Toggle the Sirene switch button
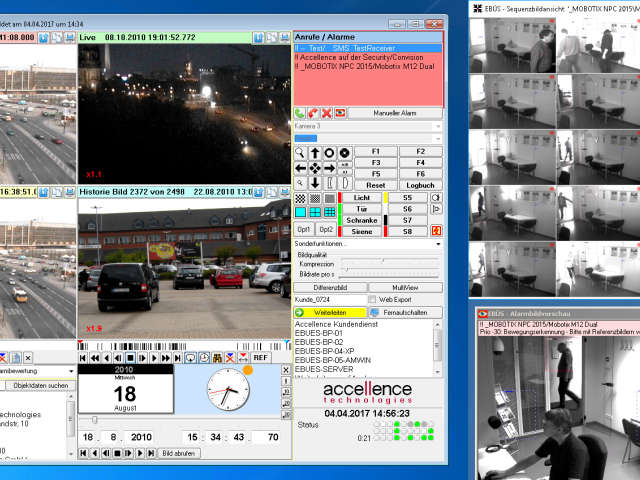 [x=362, y=231]
